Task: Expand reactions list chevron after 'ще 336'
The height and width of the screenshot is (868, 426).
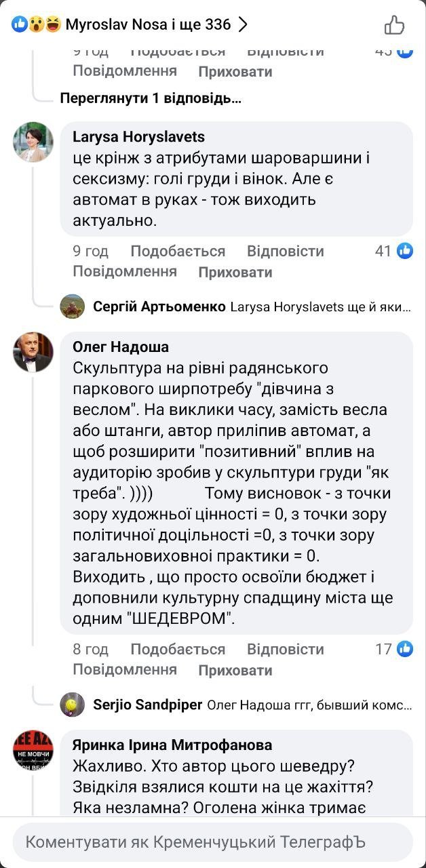Action: (243, 25)
